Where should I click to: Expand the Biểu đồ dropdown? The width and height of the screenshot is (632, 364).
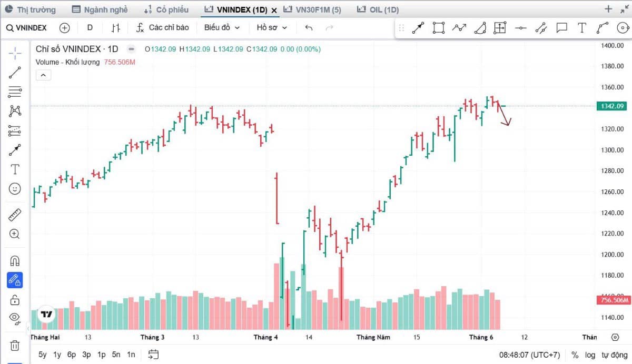(222, 28)
